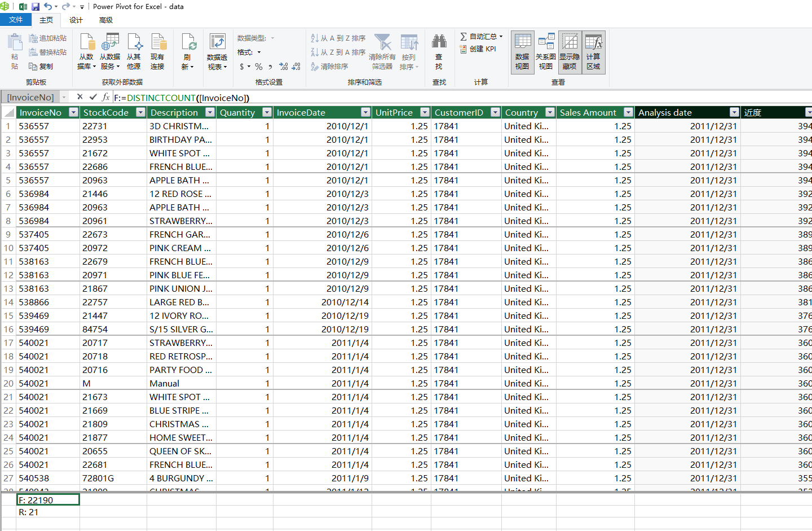The width and height of the screenshot is (812, 531).
Task: Open StockCode column filter dropdown
Action: (141, 112)
